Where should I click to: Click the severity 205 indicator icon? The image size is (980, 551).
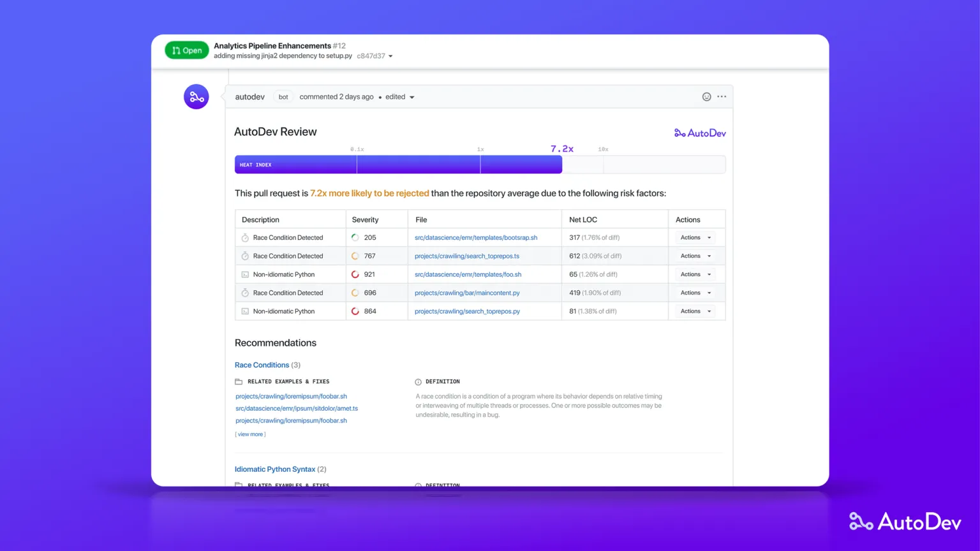[355, 237]
